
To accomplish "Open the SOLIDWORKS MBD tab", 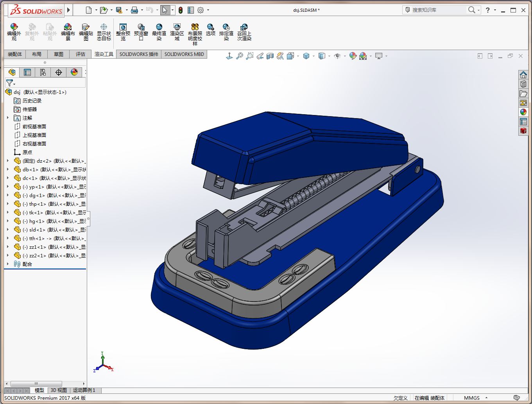I will pyautogui.click(x=184, y=54).
